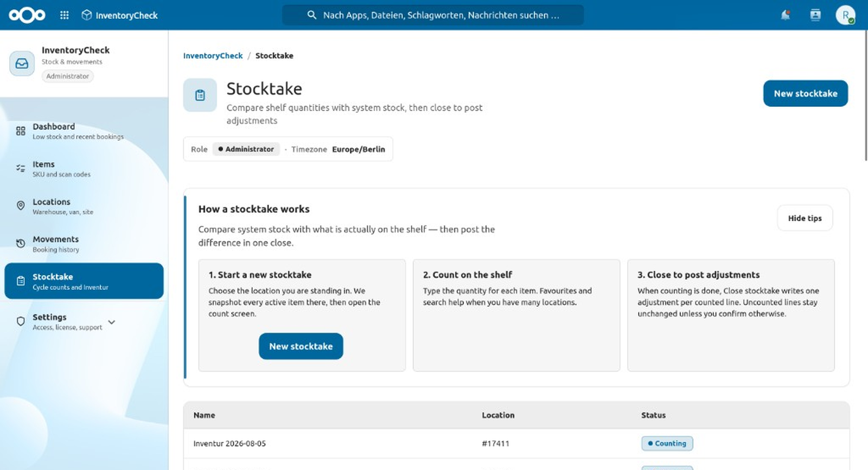Click the Stocktake clipboard icon in sidebar
868x470 pixels.
point(21,281)
